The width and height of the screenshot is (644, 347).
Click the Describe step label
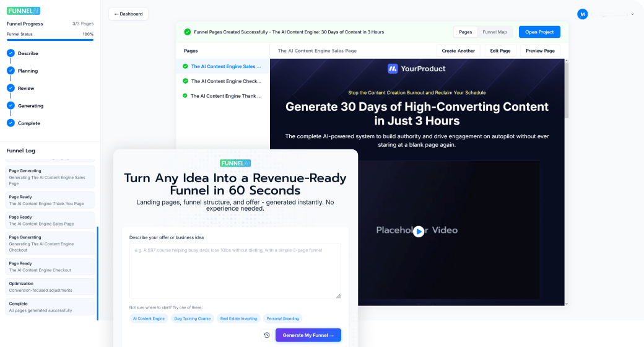[28, 53]
